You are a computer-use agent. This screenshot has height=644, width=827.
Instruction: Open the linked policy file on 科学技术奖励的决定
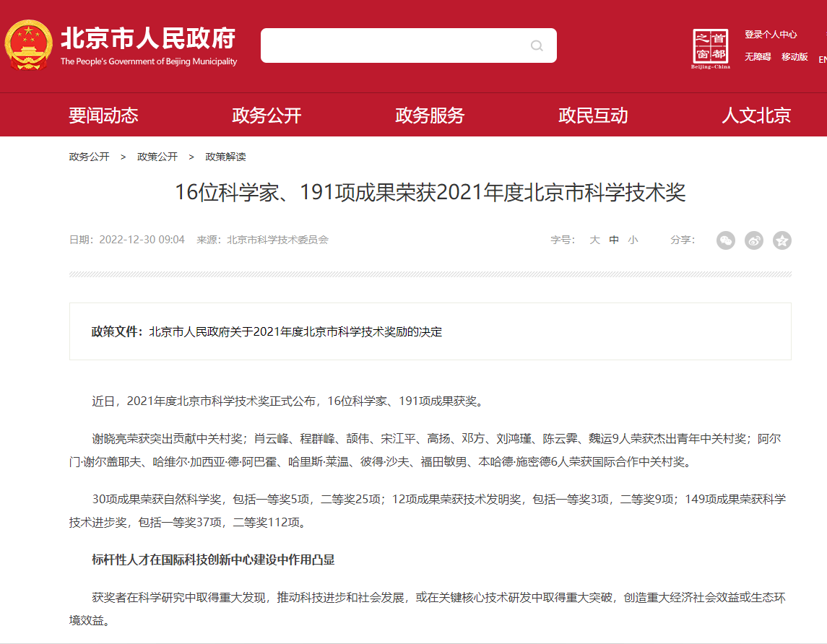coord(295,332)
